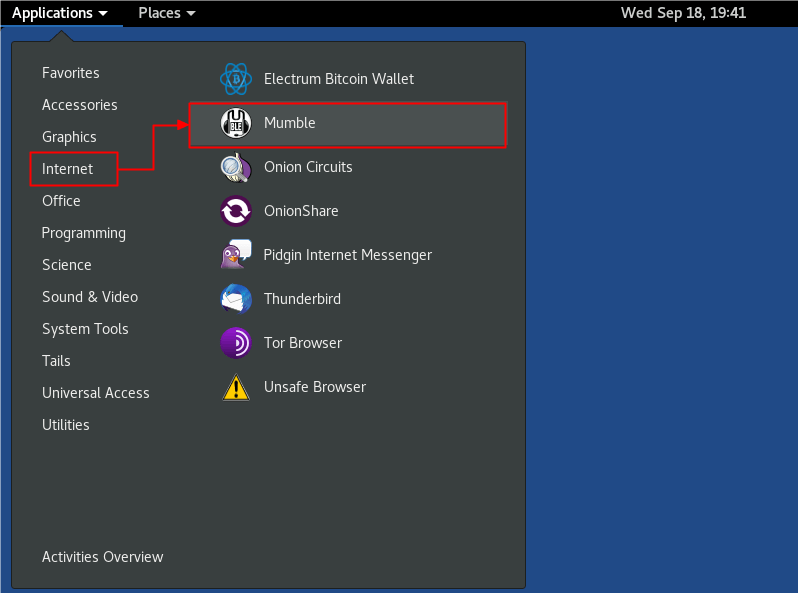This screenshot has height=593, width=798.
Task: Click the Tor Browser onion icon
Action: 236,343
